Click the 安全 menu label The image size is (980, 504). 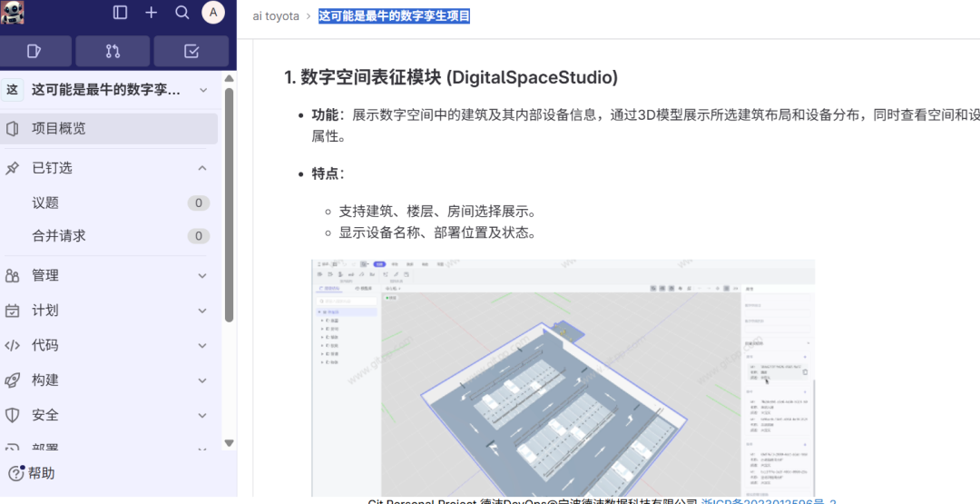45,415
